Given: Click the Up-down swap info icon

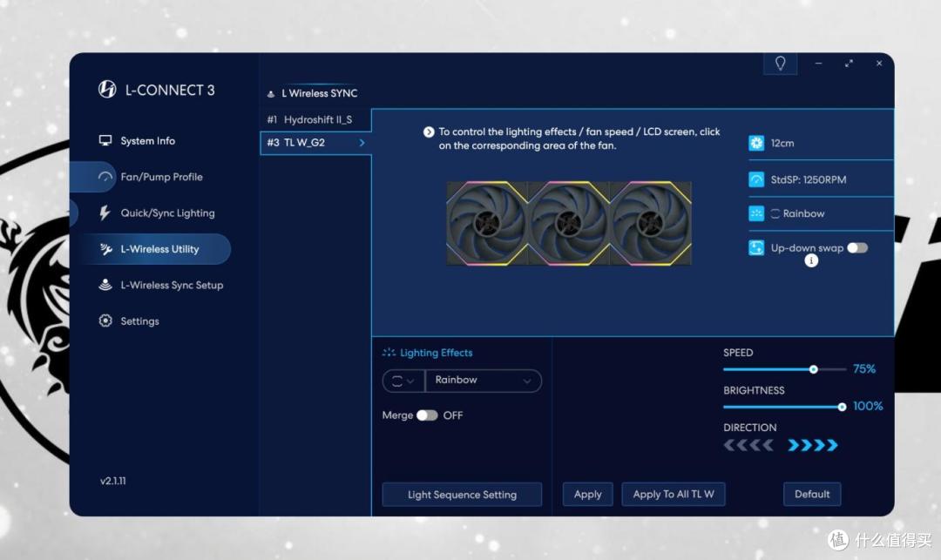Looking at the screenshot, I should pos(811,260).
